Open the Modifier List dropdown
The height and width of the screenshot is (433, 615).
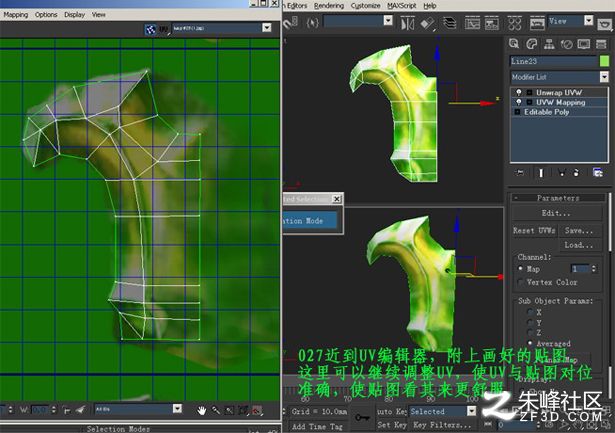click(x=604, y=77)
